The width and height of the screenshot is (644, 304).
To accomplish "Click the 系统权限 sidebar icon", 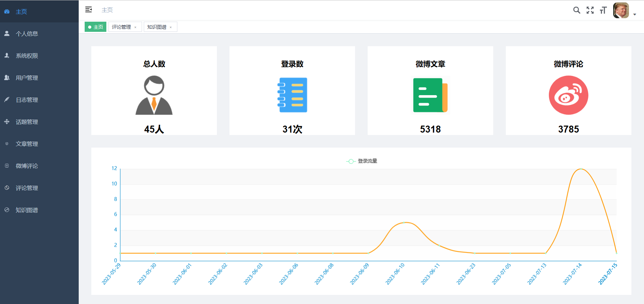I will pyautogui.click(x=7, y=56).
